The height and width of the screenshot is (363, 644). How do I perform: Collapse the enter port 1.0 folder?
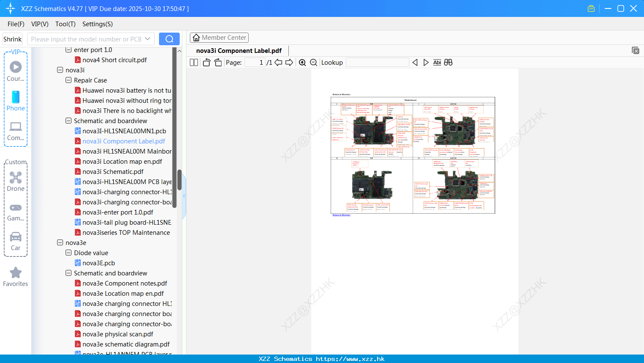pyautogui.click(x=69, y=49)
